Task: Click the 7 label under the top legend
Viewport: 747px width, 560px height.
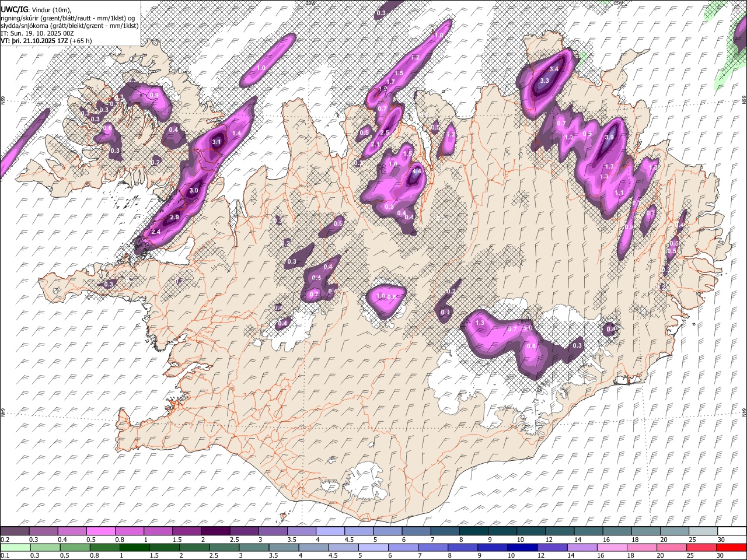Action: pos(432,540)
